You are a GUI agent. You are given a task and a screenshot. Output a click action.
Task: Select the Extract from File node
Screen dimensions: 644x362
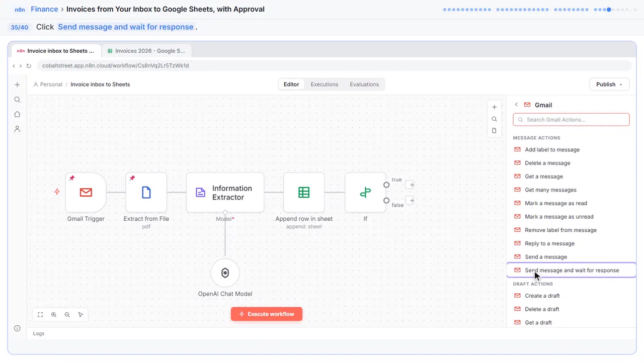tap(146, 192)
